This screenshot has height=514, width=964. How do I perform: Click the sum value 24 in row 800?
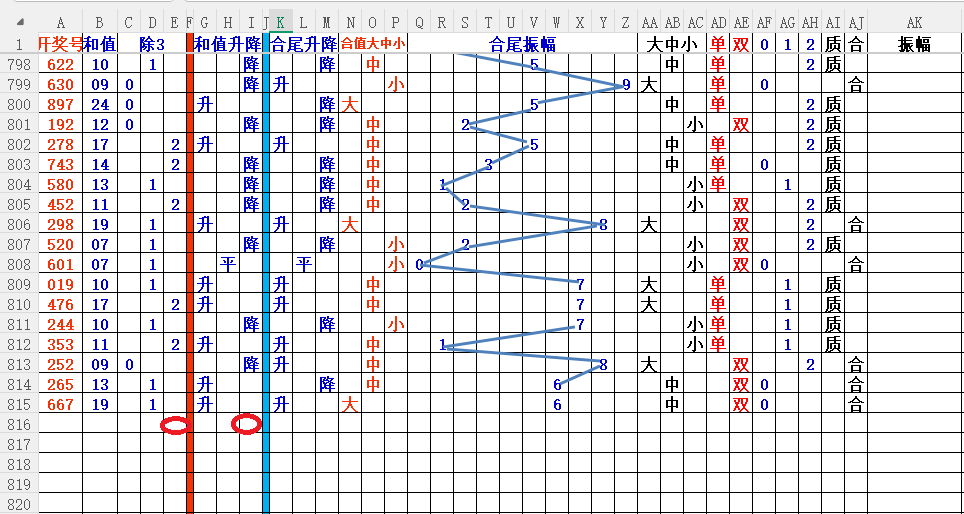pyautogui.click(x=99, y=105)
